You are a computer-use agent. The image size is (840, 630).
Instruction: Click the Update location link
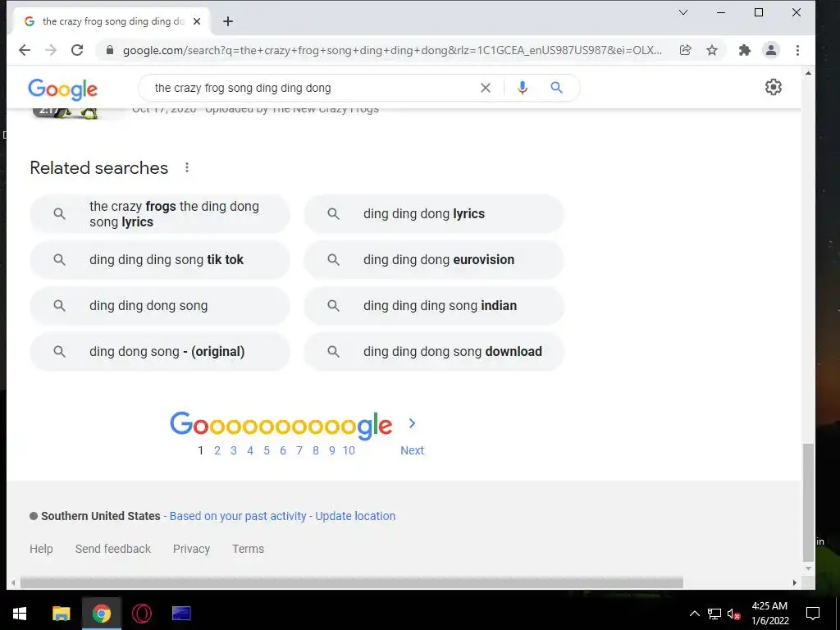355,516
